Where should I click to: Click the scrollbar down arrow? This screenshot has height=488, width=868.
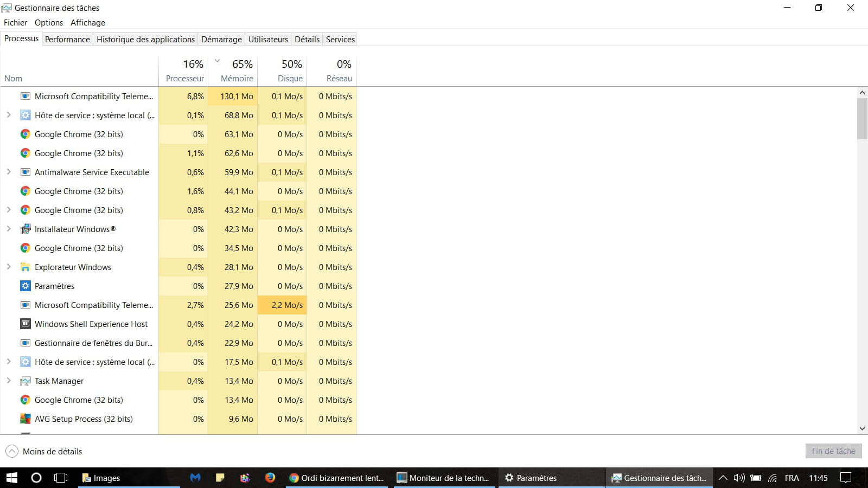pos(862,428)
